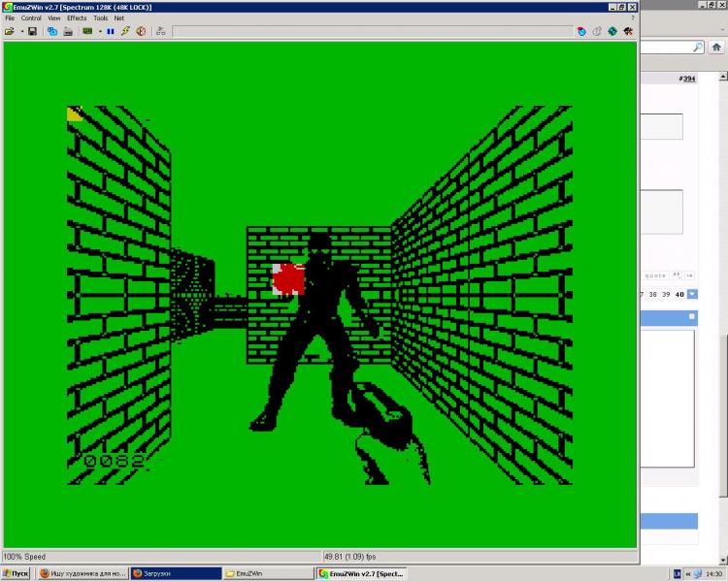Expand the dropdown arrow next to open icon
The height and width of the screenshot is (582, 728).
pyautogui.click(x=20, y=31)
